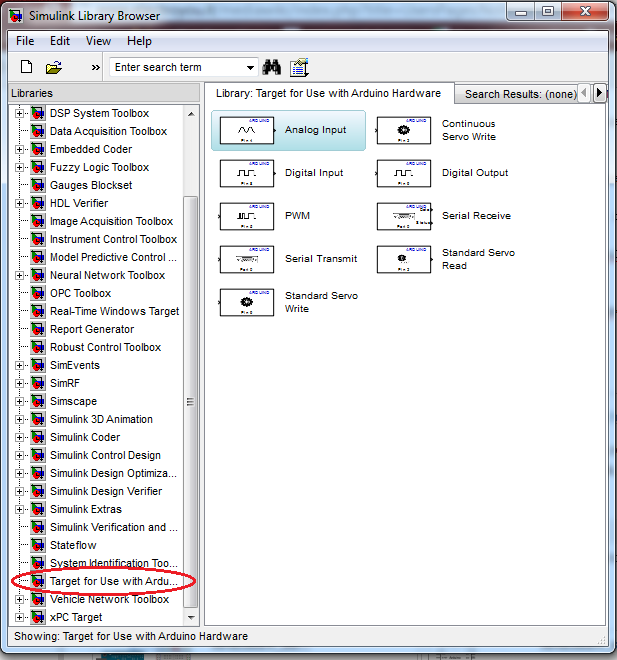Select the Serial Receive block icon
This screenshot has width=617, height=660.
(403, 216)
